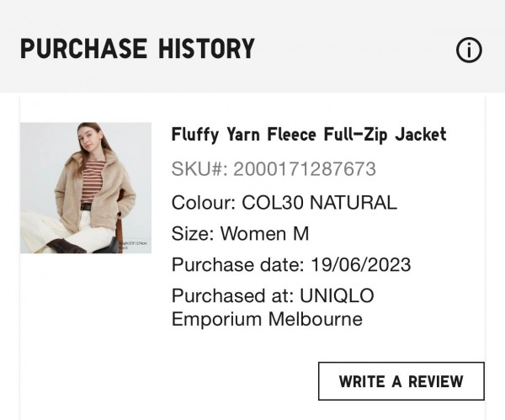Click the Write a Review button
The width and height of the screenshot is (505, 420).
[x=401, y=381]
